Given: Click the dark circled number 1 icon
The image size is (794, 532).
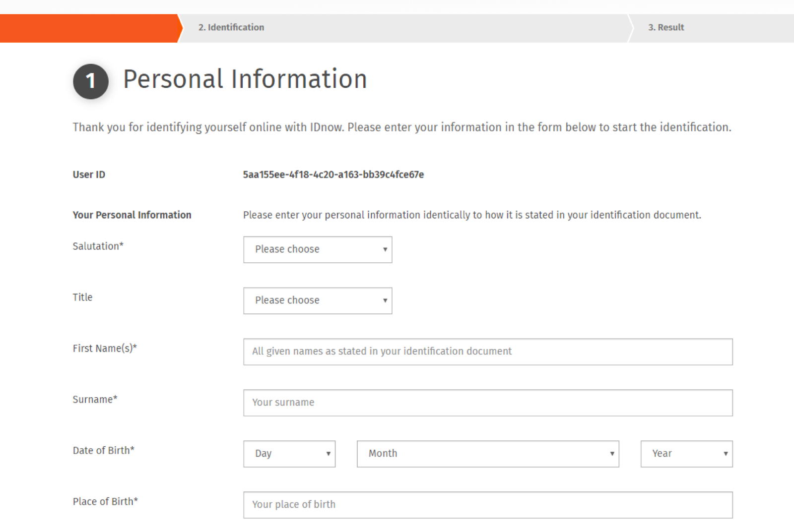Looking at the screenshot, I should point(91,81).
